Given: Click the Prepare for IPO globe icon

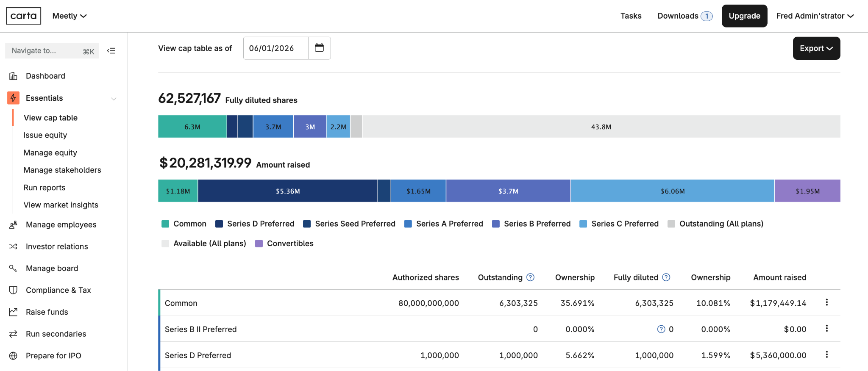Looking at the screenshot, I should (13, 356).
